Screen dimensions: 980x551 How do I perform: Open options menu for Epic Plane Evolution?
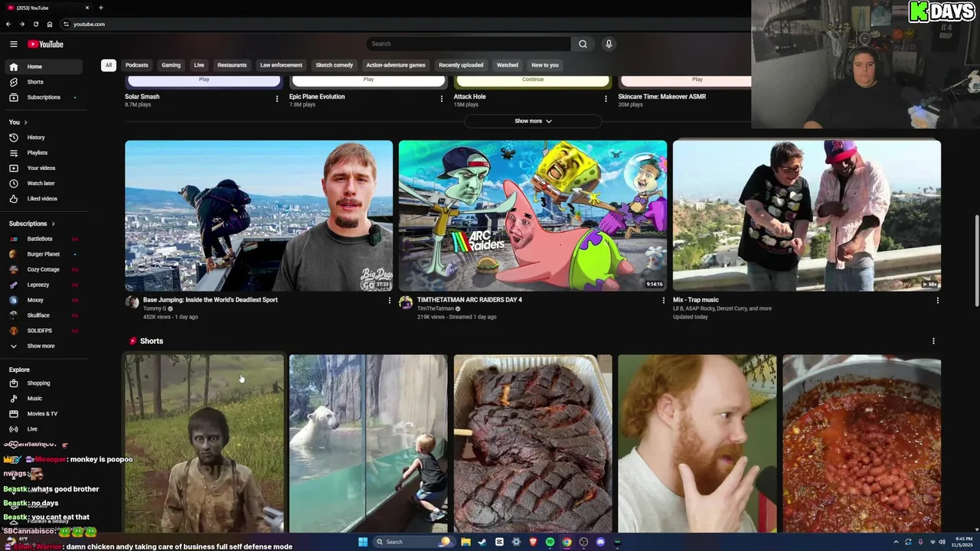[x=442, y=99]
